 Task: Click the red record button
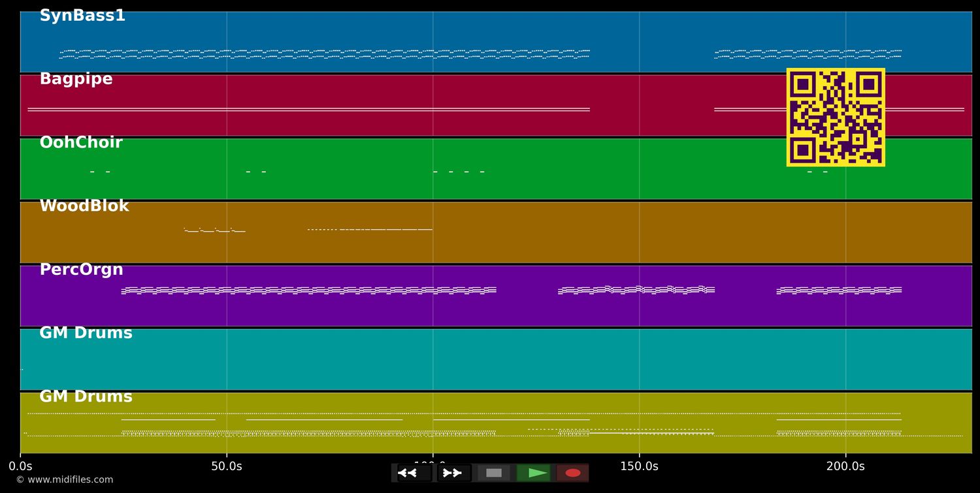click(573, 473)
